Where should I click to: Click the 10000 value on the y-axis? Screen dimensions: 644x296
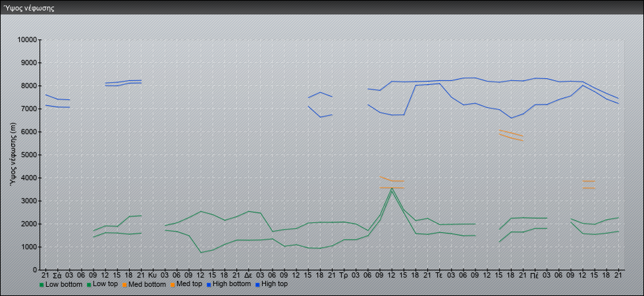[x=27, y=40]
